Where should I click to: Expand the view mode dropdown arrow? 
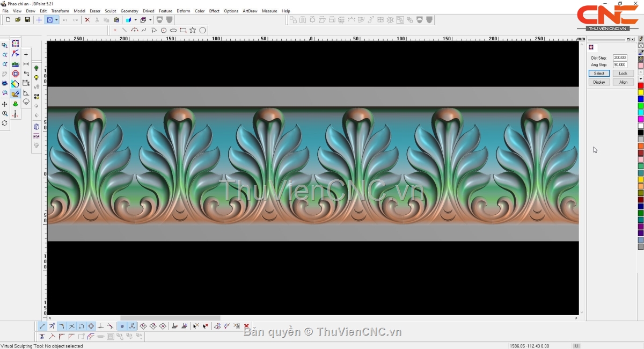pos(56,20)
